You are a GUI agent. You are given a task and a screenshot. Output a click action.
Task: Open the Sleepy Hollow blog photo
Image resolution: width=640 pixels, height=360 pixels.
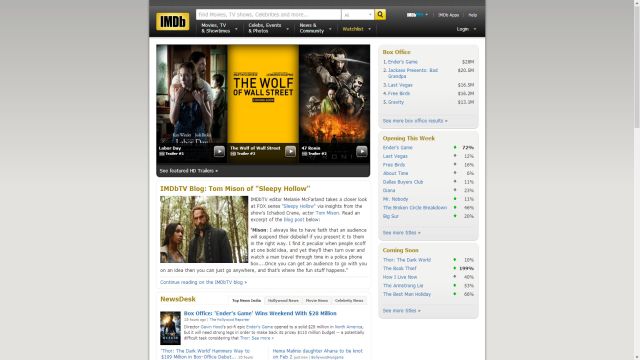[204, 229]
